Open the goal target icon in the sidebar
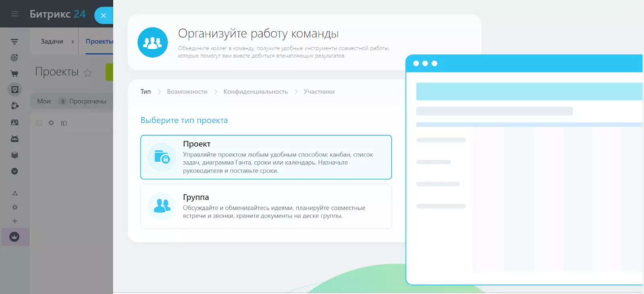 pyautogui.click(x=14, y=58)
